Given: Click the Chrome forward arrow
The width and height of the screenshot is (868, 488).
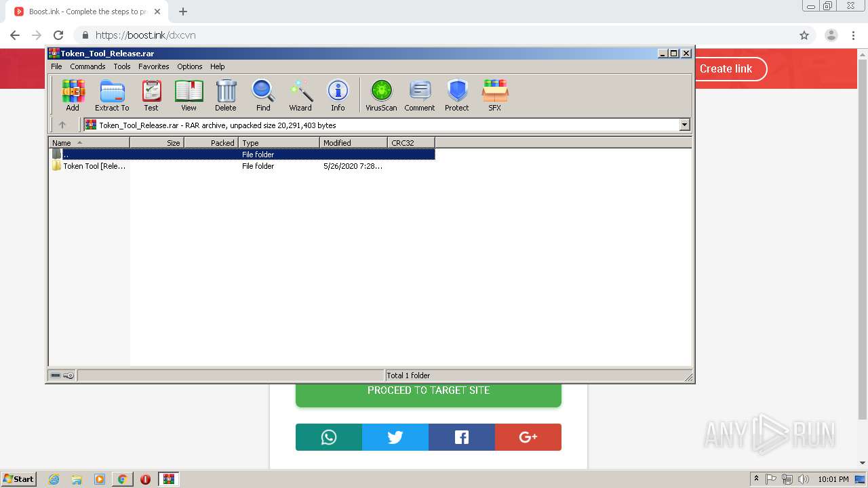Looking at the screenshot, I should tap(37, 35).
